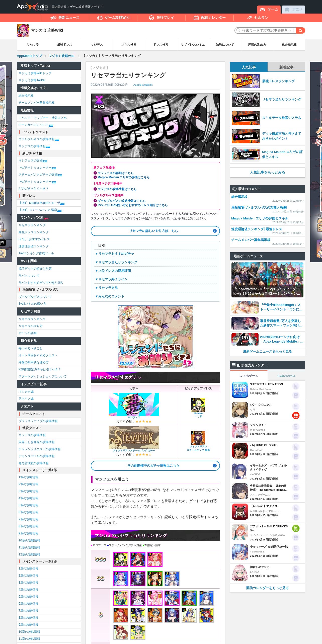Click 最強ドレスランキング ranking thumbnail

[246, 81]
